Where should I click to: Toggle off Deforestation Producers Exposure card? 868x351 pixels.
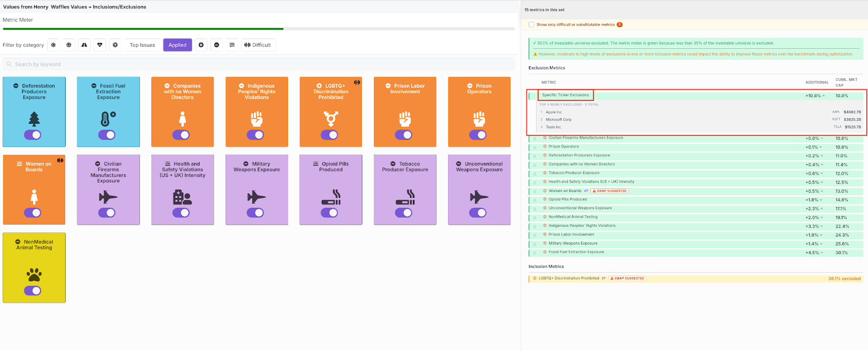[33, 135]
